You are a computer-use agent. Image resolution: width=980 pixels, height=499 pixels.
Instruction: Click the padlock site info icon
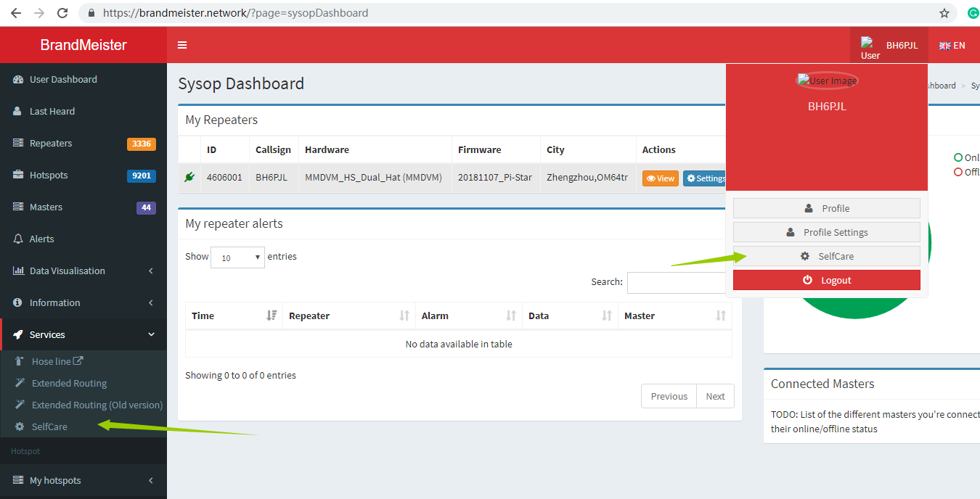tap(91, 13)
